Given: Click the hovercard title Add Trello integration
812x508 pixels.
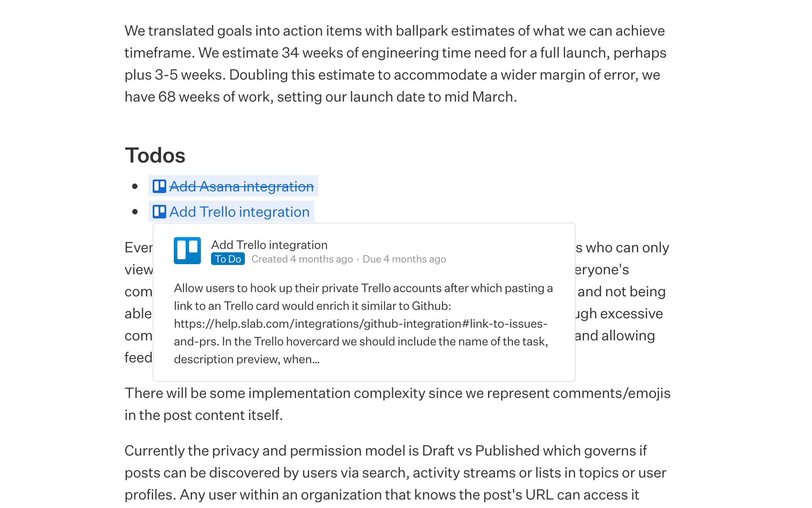Looking at the screenshot, I should coord(269,245).
